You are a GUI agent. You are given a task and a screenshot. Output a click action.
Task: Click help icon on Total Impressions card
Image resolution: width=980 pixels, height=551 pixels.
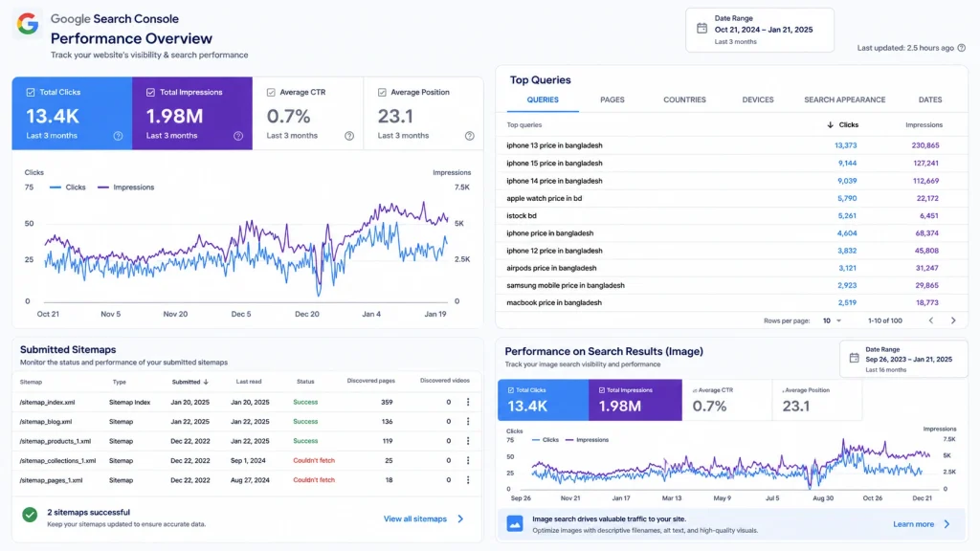[238, 136]
